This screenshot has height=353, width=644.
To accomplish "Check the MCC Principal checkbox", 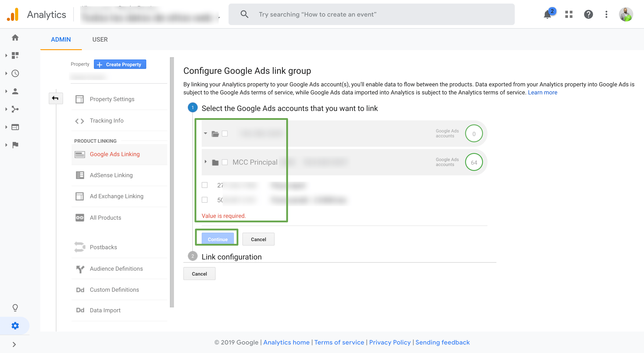I will tap(225, 162).
